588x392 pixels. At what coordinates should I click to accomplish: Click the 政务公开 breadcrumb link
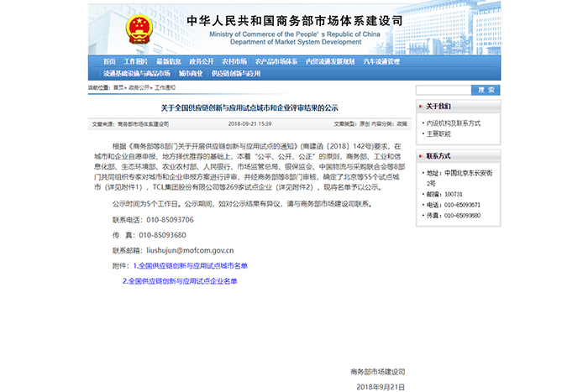click(139, 87)
